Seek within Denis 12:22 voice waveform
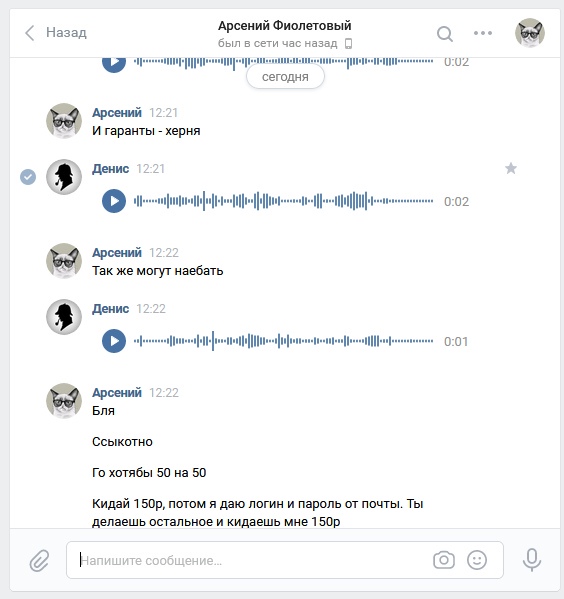The height and width of the screenshot is (599, 564). tap(284, 341)
